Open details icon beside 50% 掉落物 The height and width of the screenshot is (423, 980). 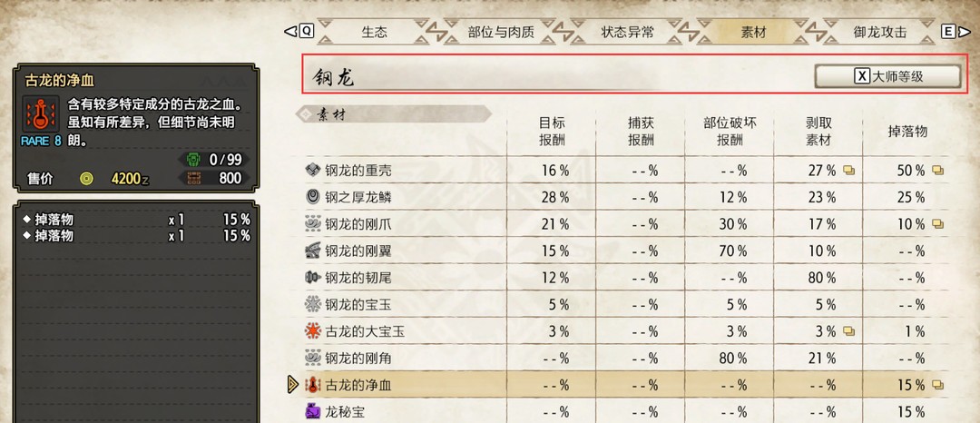pyautogui.click(x=937, y=170)
